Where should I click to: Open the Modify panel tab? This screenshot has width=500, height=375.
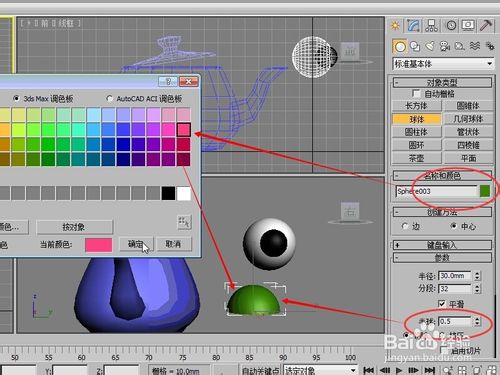coord(413,26)
